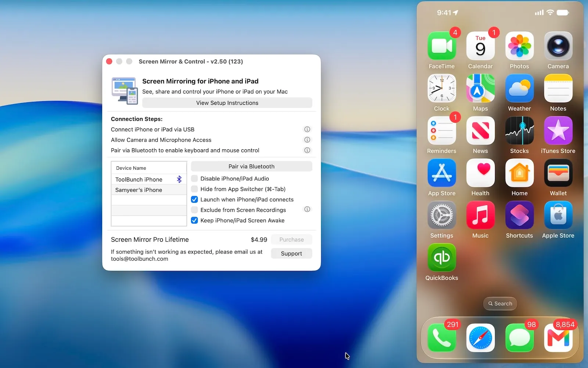
Task: Toggle Exclude from Screen Recordings checkbox
Action: point(194,210)
